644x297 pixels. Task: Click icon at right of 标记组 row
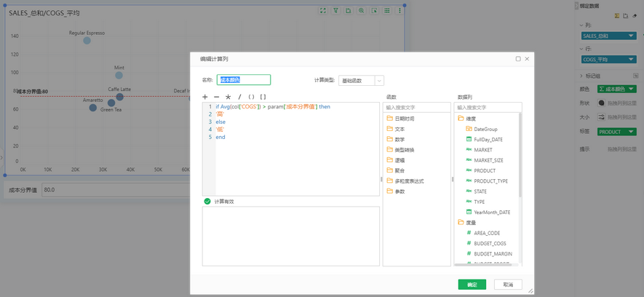[635, 76]
